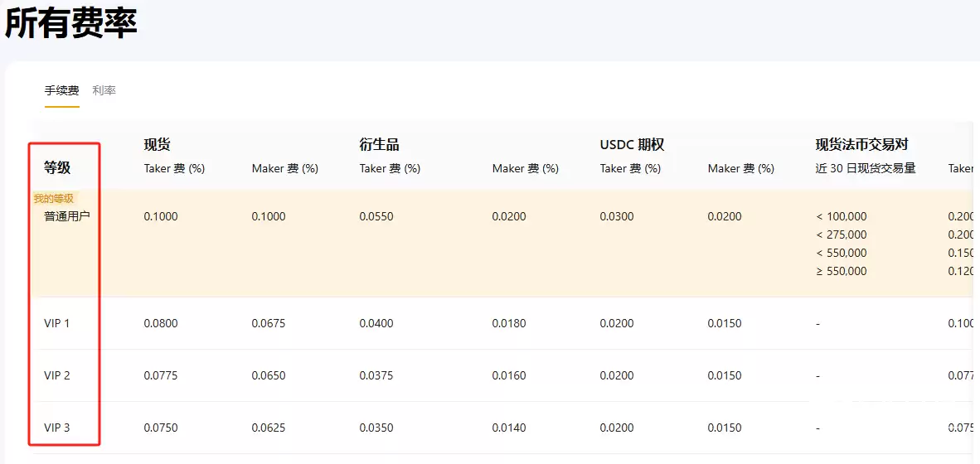980x464 pixels.
Task: Select the 普通用户 level row label
Action: point(66,216)
